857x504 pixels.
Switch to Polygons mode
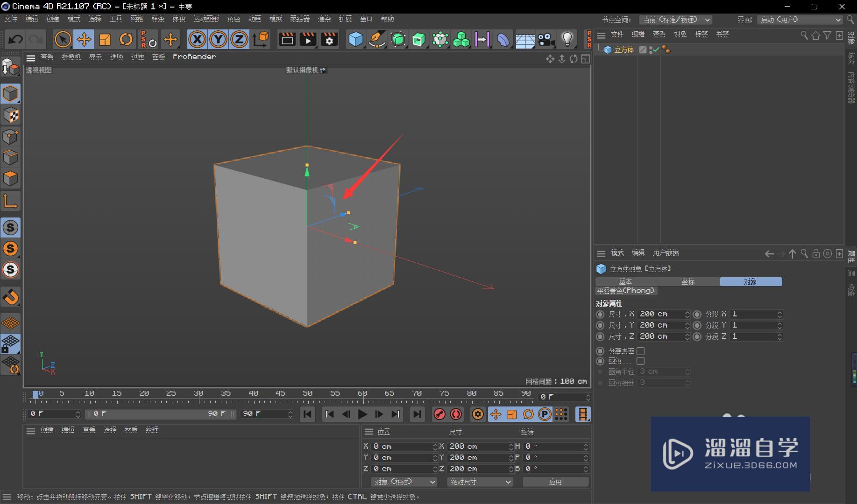coord(10,179)
